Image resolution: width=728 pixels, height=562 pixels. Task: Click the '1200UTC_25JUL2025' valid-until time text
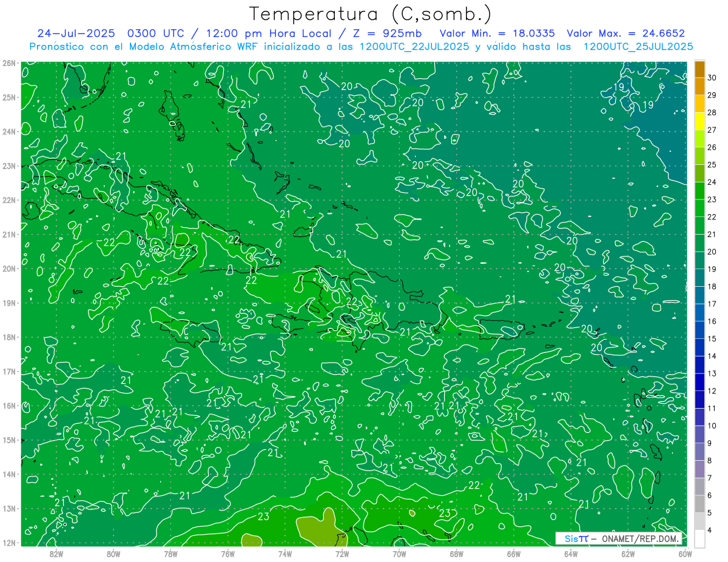(638, 46)
